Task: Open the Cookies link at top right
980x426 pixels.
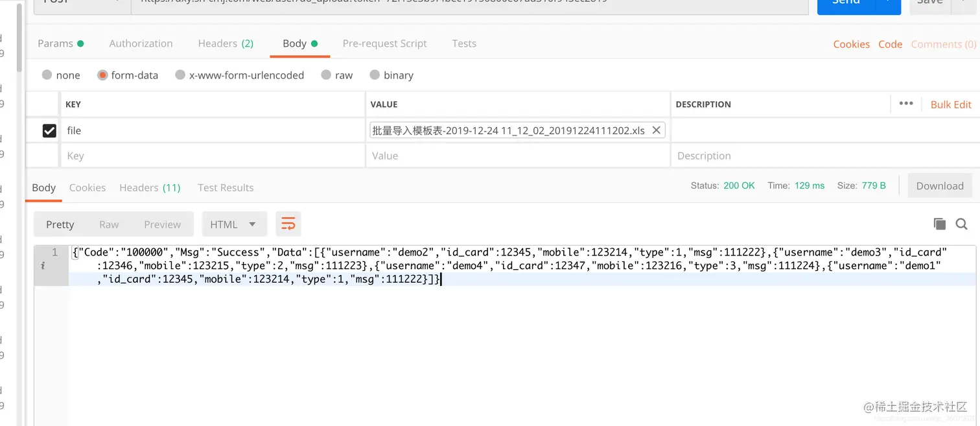Action: [851, 44]
